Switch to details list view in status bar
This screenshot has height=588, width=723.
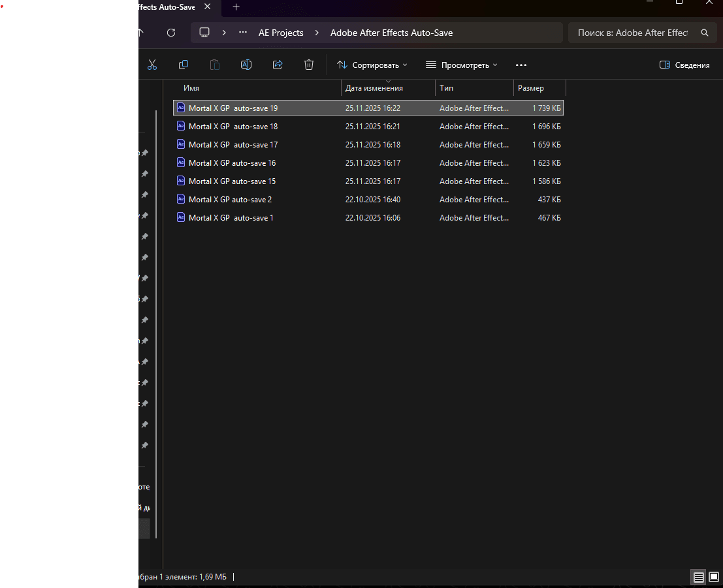(x=699, y=577)
